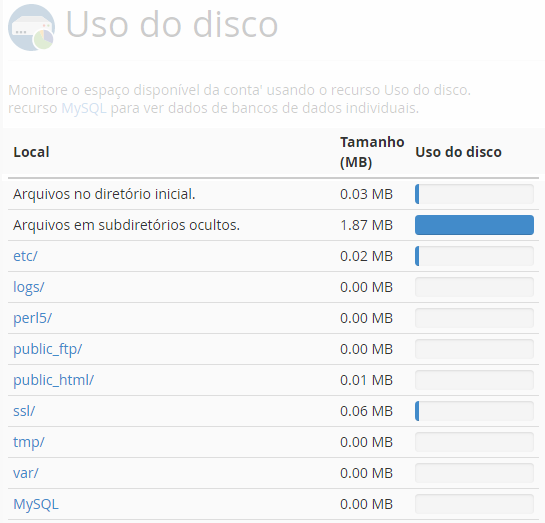Click the Uso do disco column header
545x523 pixels.
coord(458,152)
